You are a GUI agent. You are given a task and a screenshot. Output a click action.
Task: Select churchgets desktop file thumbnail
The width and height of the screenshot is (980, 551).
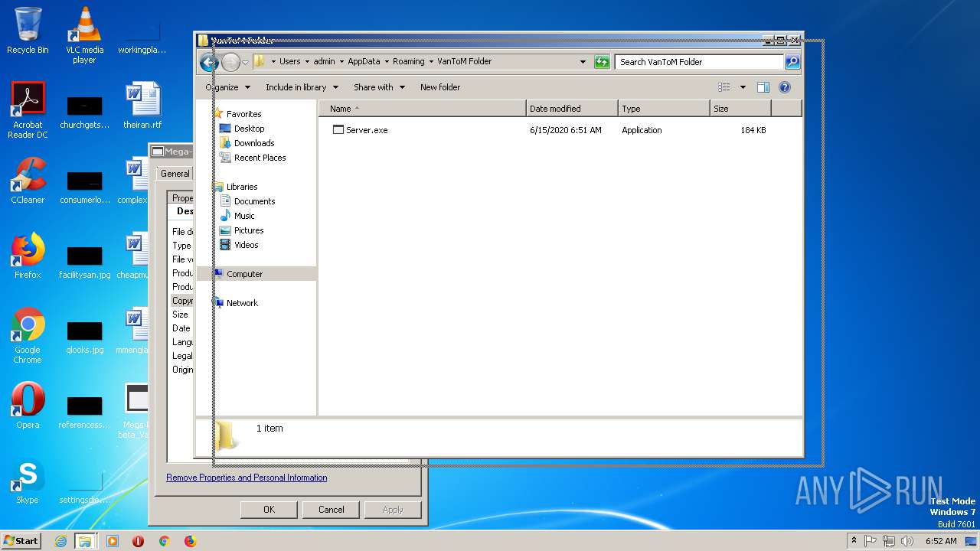84,112
